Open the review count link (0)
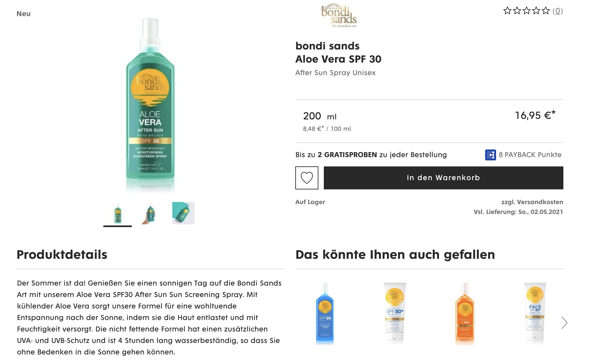The image size is (594, 364). coord(558,11)
